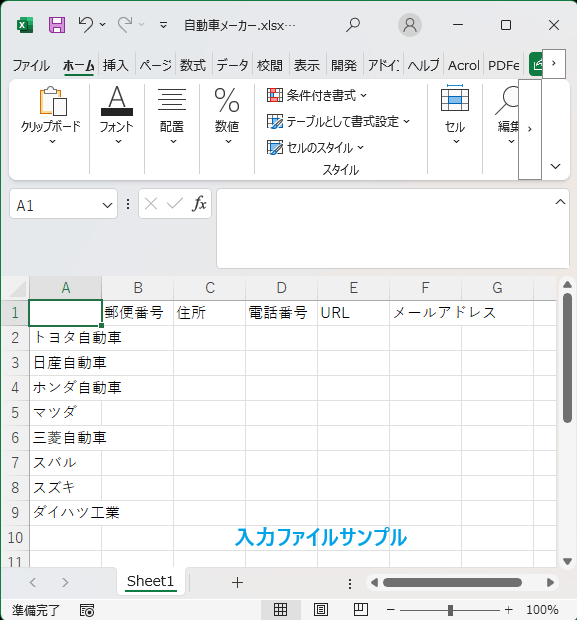Click the purple Save icon
Image resolution: width=577 pixels, height=620 pixels.
57,25
